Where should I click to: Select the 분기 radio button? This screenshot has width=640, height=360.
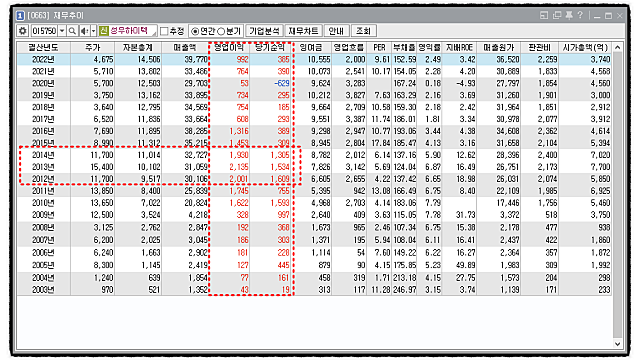[222, 31]
